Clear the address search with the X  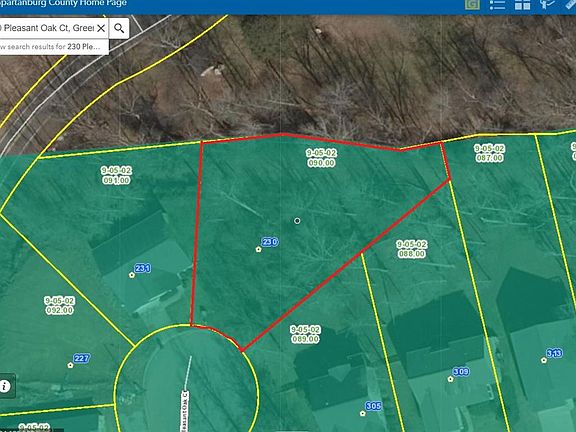pyautogui.click(x=101, y=28)
